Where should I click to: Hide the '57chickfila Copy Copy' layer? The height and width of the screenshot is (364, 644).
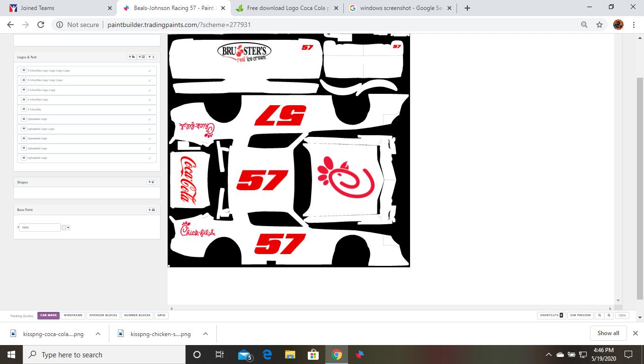click(24, 90)
